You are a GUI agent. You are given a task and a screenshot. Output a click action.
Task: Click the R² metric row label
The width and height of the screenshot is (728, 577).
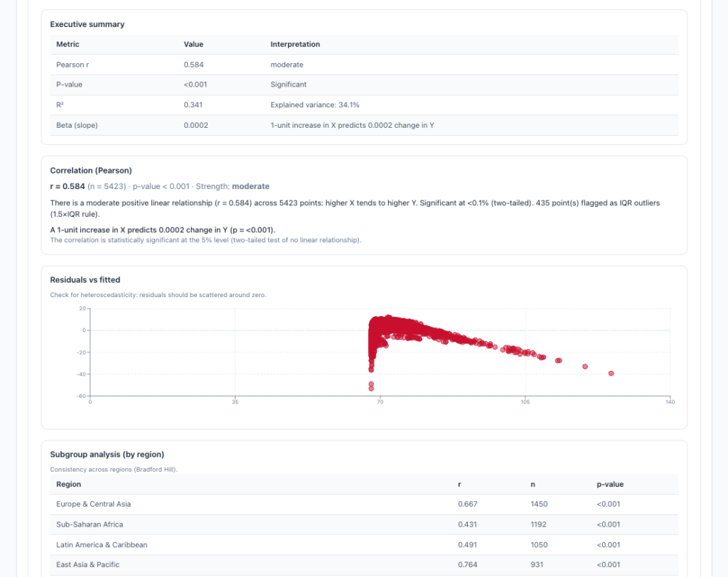60,104
